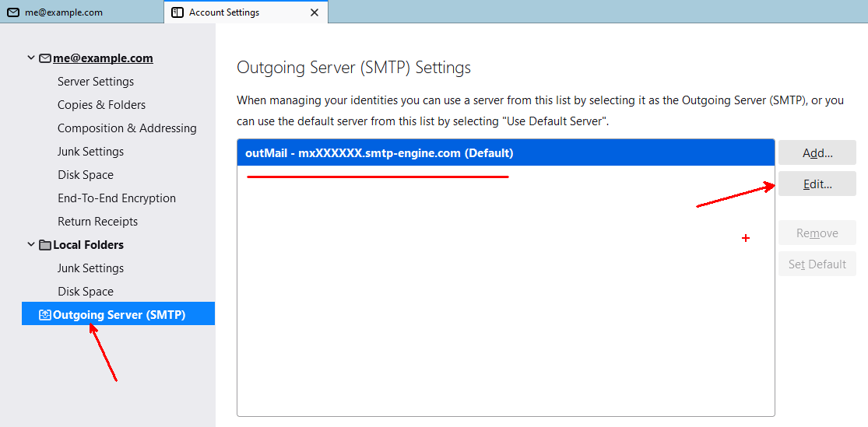Image resolution: width=868 pixels, height=427 pixels.
Task: Open Server Settings for me@example.com
Action: tap(96, 82)
